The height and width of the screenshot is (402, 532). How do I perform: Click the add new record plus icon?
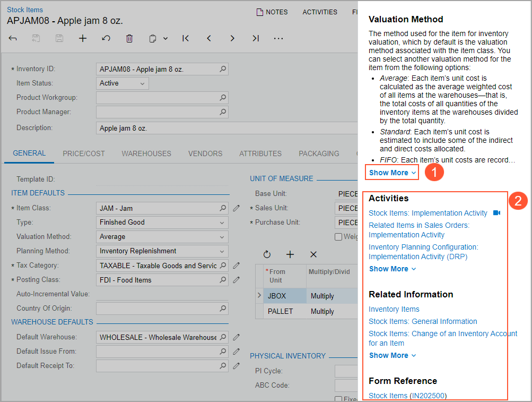point(83,38)
